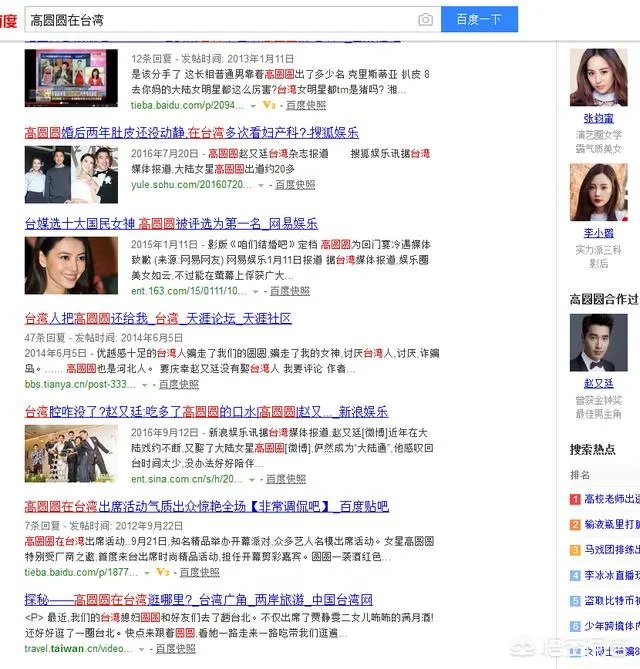Open 百度快照 for the ent.sina.com.cn result
The image size is (640, 669).
tap(286, 479)
